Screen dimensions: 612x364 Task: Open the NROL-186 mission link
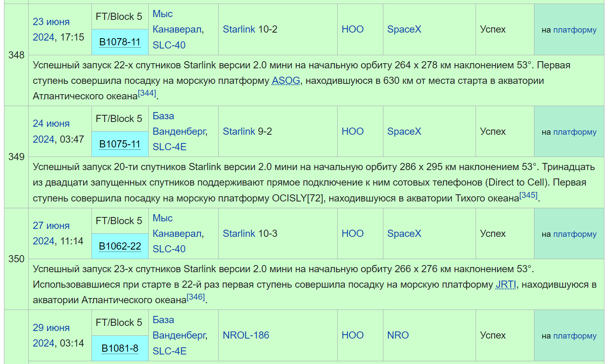pyautogui.click(x=246, y=335)
